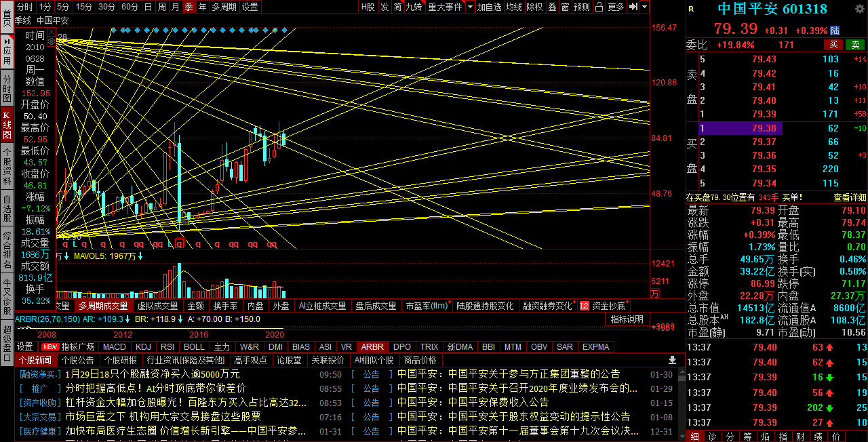Click the 2016 label on the timeline axis
The width and height of the screenshot is (868, 442).
pyautogui.click(x=199, y=335)
